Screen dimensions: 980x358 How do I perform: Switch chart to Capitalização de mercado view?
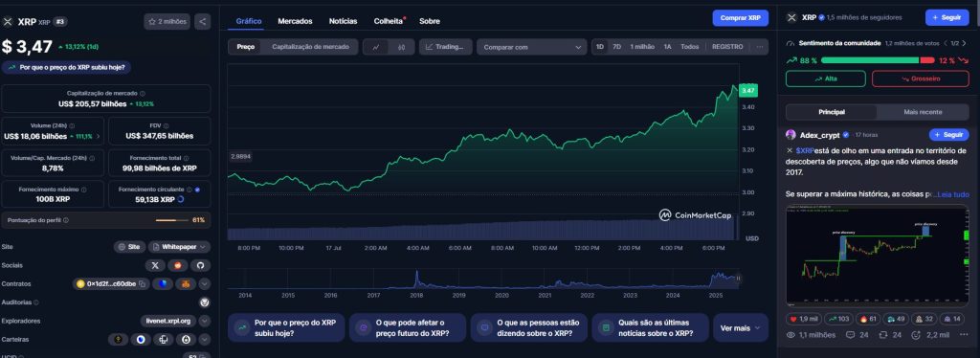[310, 47]
